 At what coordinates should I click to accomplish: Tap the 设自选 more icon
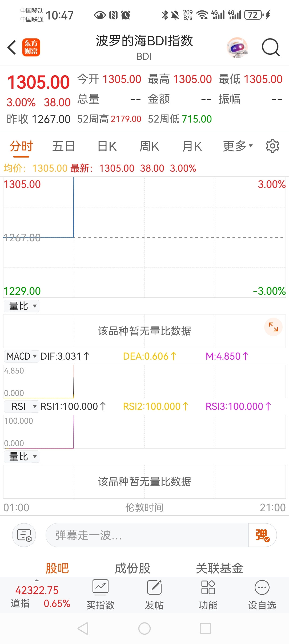coord(262,587)
